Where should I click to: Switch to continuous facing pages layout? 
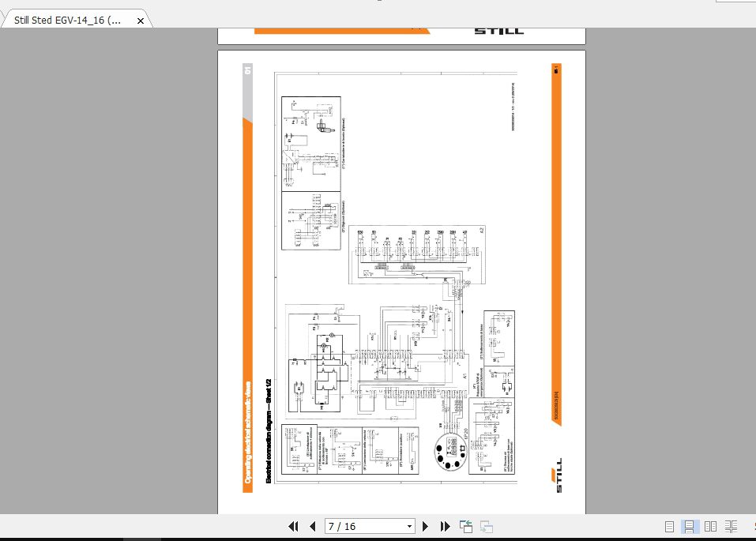(x=731, y=527)
